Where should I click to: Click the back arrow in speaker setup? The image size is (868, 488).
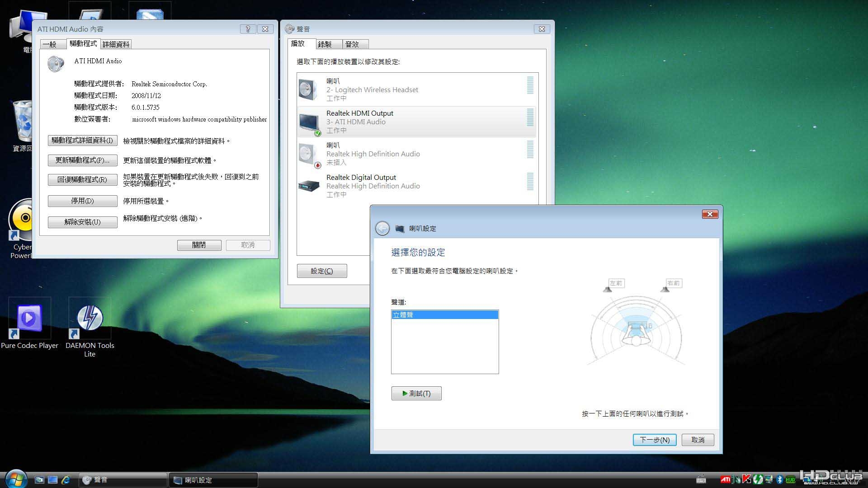click(382, 228)
